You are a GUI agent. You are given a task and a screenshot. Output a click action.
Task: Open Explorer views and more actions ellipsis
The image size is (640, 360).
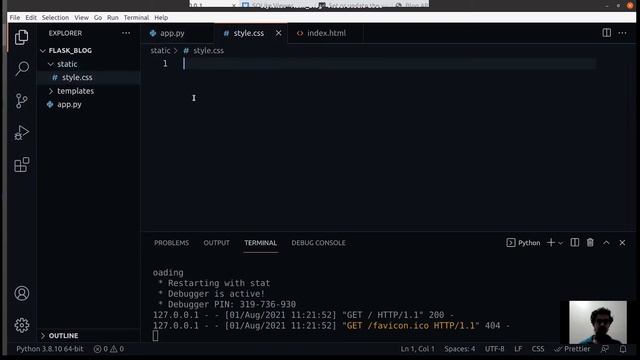click(126, 33)
